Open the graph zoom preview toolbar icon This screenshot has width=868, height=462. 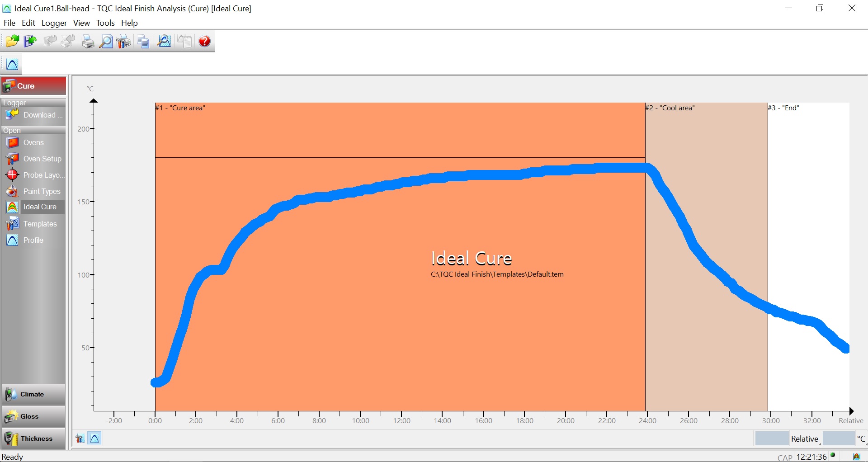(x=164, y=41)
